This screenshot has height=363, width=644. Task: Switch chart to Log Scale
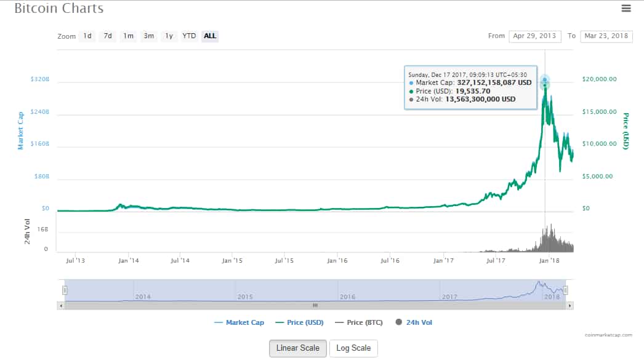click(353, 348)
